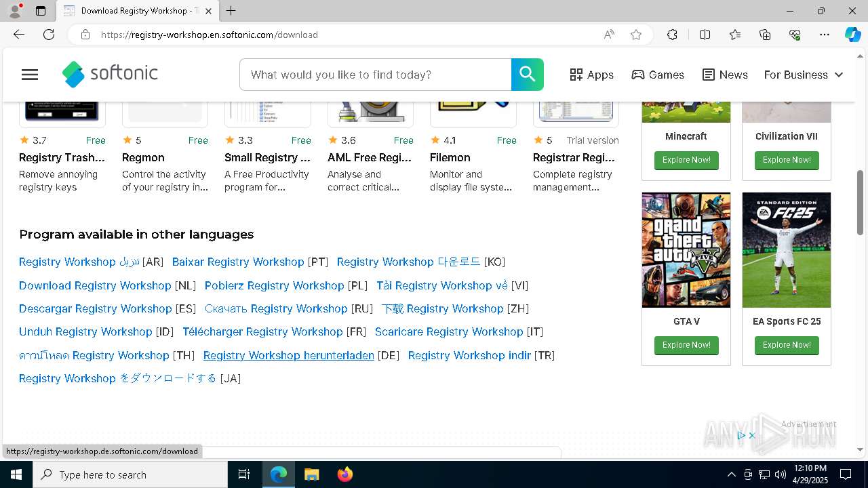The image size is (868, 488).
Task: Click Explore Now under Minecraft
Action: coord(686,160)
